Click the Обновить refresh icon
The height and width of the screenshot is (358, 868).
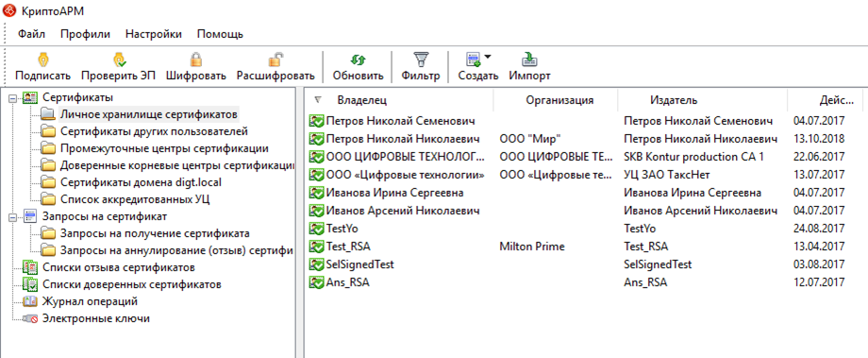358,60
